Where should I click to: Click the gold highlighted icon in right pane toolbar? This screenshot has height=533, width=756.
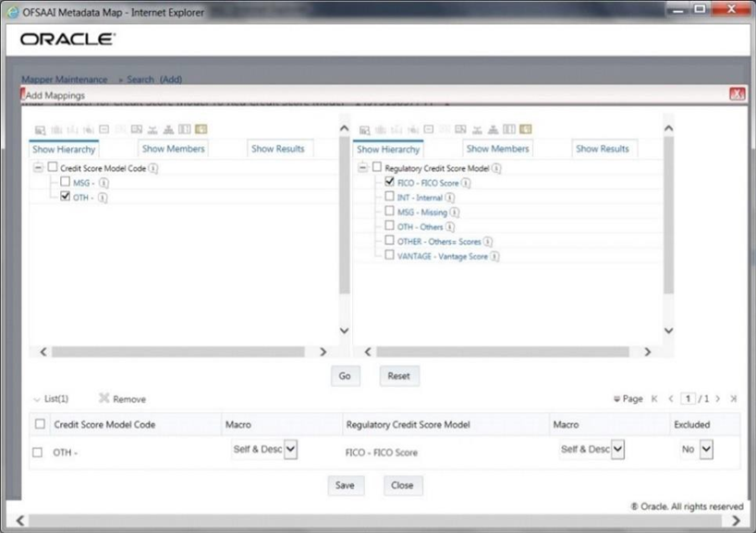tap(526, 129)
